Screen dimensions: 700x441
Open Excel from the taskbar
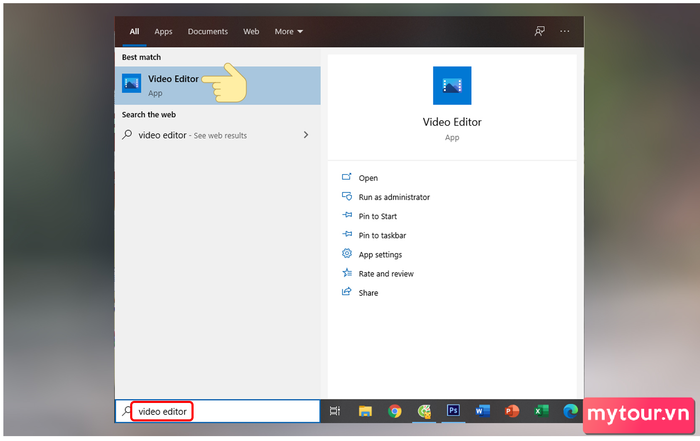[x=541, y=411]
